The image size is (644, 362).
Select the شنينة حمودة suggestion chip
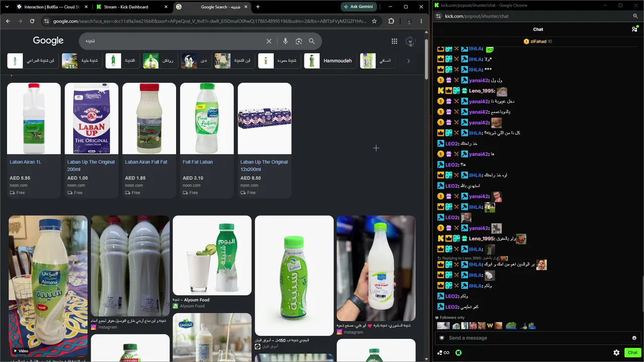(280, 61)
